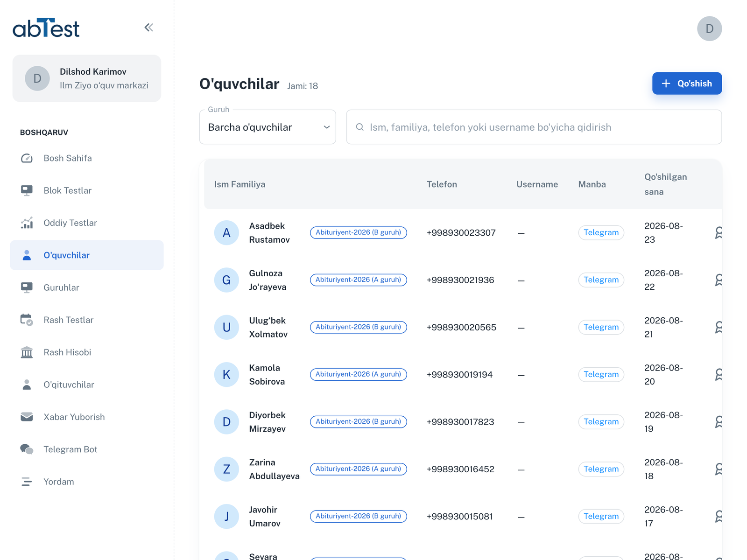This screenshot has width=747, height=560.
Task: Click the Rash Hisobi bank icon
Action: [27, 352]
